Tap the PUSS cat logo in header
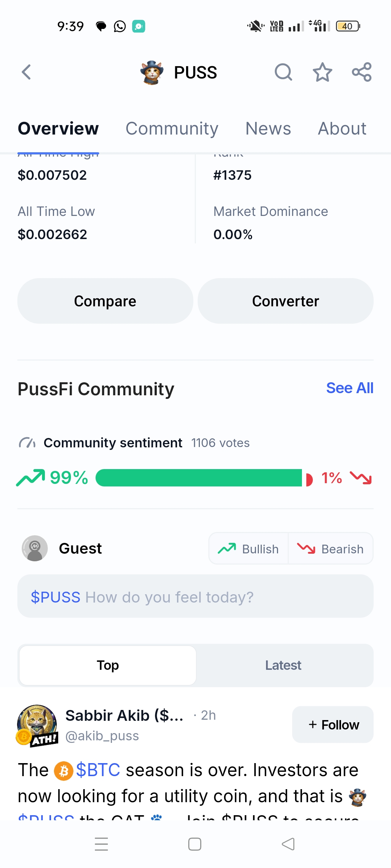The width and height of the screenshot is (391, 868). click(152, 72)
